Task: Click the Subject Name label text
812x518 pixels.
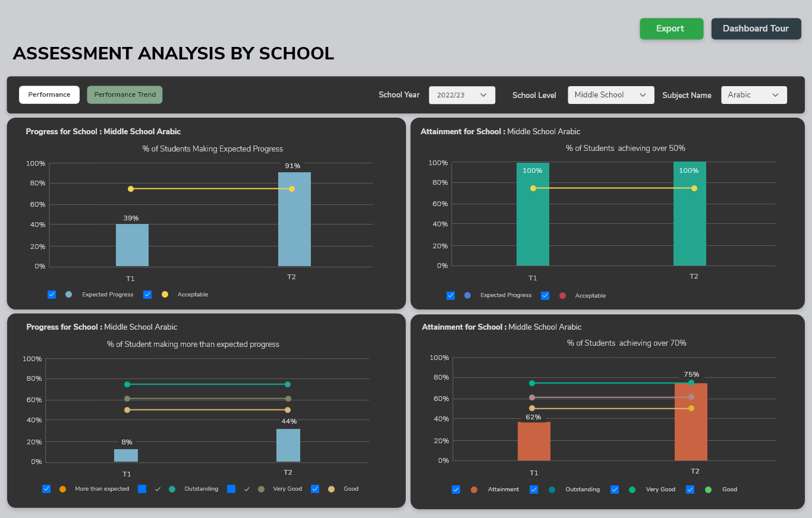Action: (687, 95)
